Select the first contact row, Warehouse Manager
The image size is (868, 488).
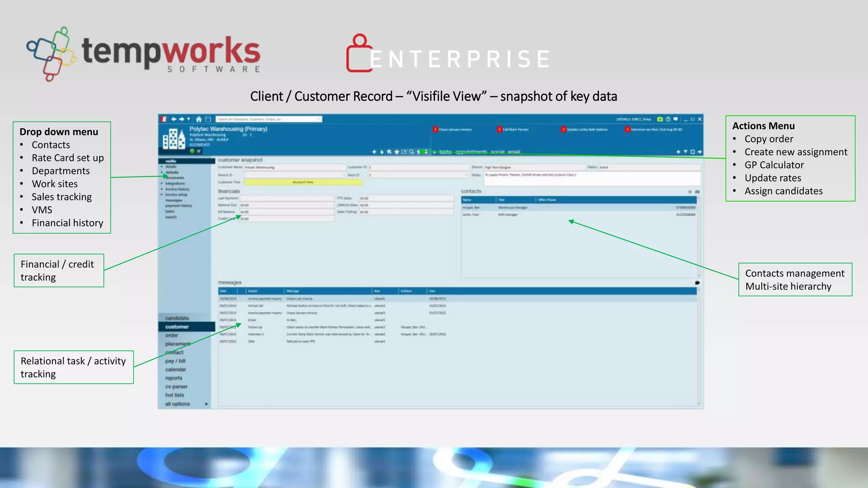tap(579, 208)
